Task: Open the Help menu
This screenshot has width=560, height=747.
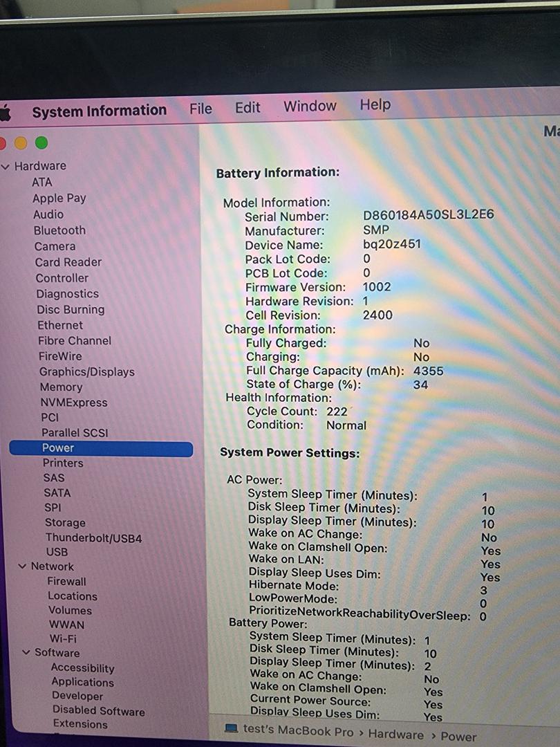Action: tap(375, 104)
